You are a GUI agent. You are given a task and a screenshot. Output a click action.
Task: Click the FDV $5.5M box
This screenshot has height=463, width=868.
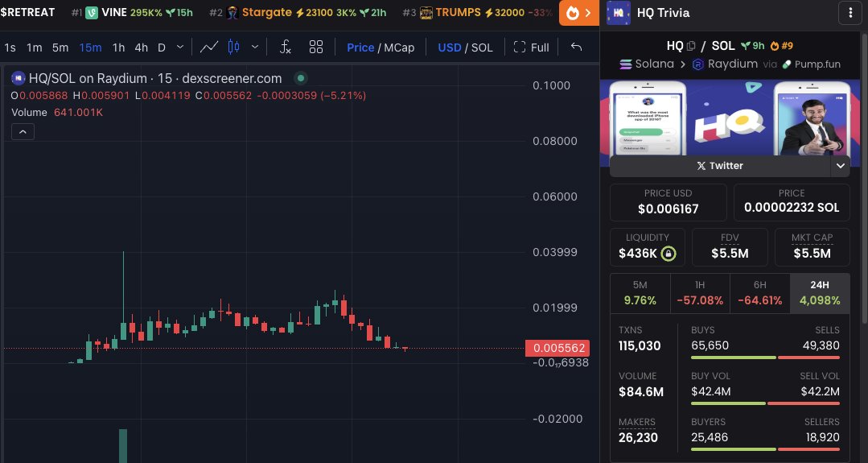pyautogui.click(x=730, y=247)
